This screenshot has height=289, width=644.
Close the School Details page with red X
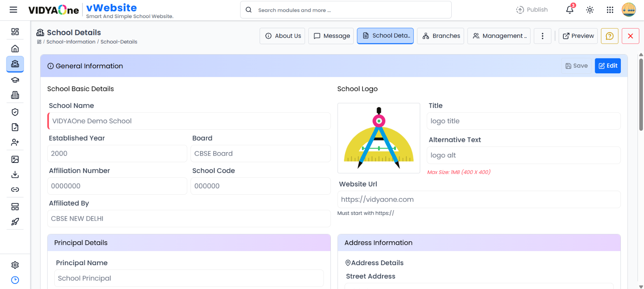tap(630, 36)
